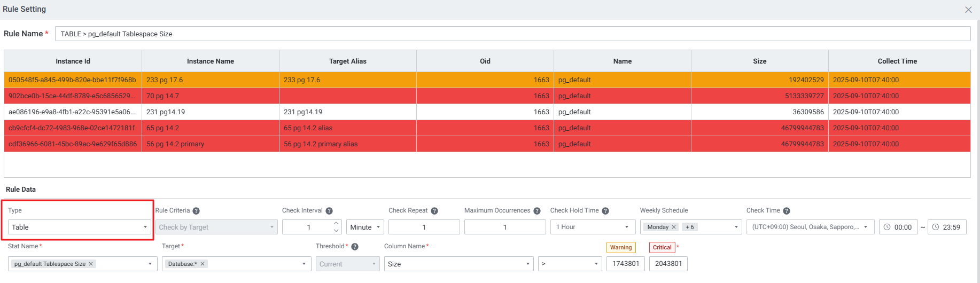Remove the pg_default Tablespace Size tag

(x=91, y=264)
